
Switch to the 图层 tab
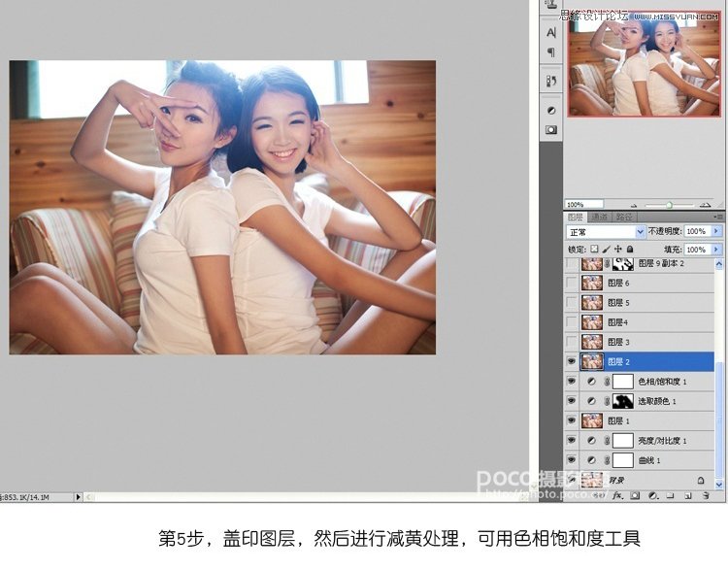[576, 217]
